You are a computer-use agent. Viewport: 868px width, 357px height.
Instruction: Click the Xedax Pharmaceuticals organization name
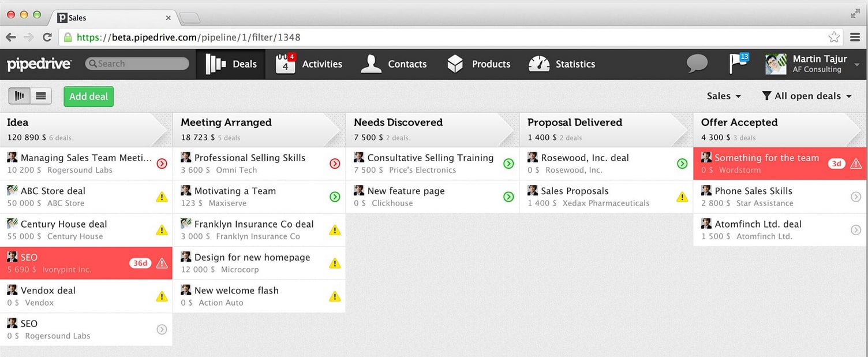[606, 203]
